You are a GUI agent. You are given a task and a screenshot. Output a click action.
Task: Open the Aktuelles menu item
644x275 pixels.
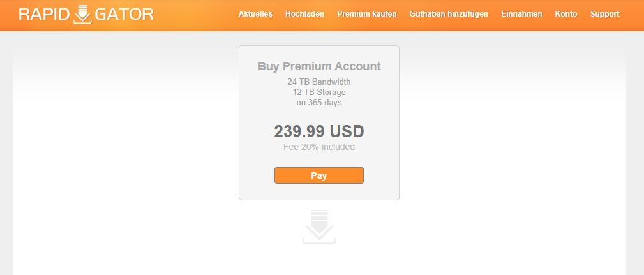[255, 14]
